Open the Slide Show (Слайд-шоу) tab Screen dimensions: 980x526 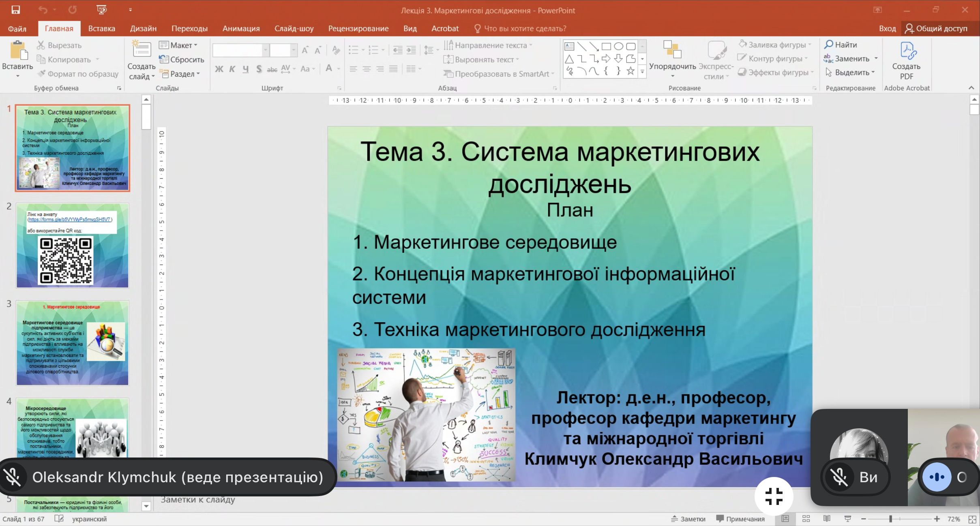click(294, 28)
